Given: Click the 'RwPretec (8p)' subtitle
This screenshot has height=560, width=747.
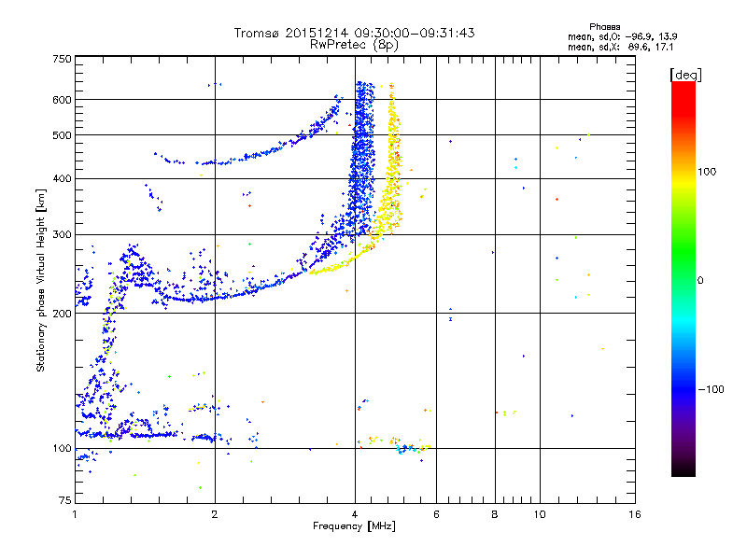Looking at the screenshot, I should click(354, 45).
